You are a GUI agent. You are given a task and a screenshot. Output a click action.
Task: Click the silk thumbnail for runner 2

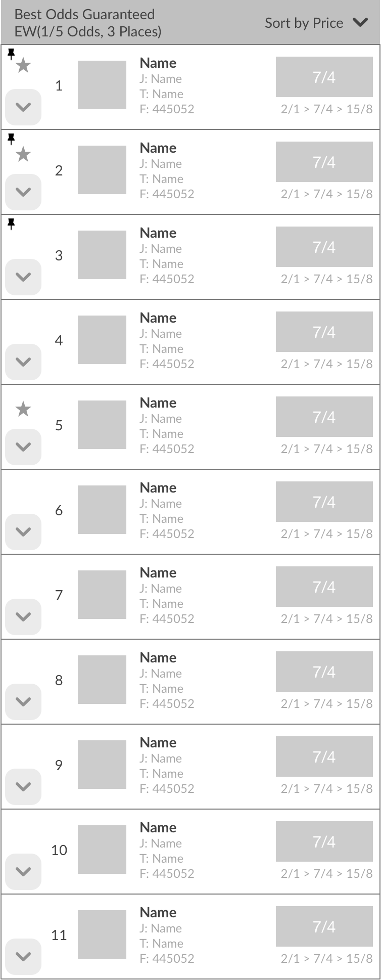point(102,170)
